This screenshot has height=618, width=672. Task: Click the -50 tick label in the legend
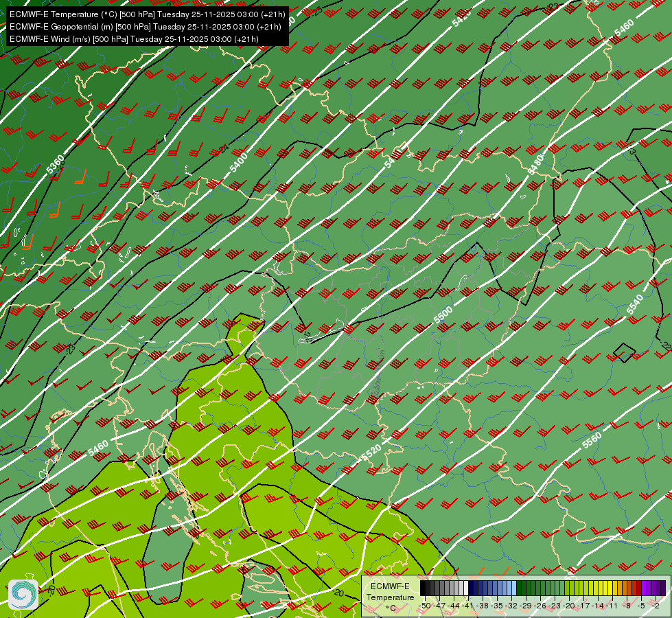point(425,606)
